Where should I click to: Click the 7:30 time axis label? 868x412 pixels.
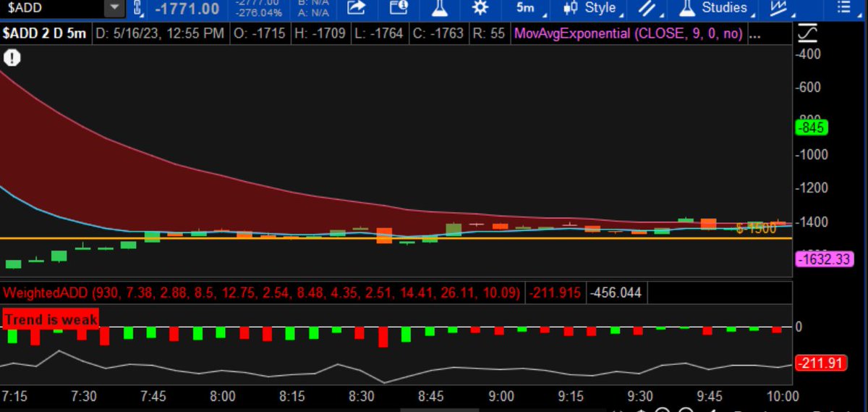click(x=84, y=396)
